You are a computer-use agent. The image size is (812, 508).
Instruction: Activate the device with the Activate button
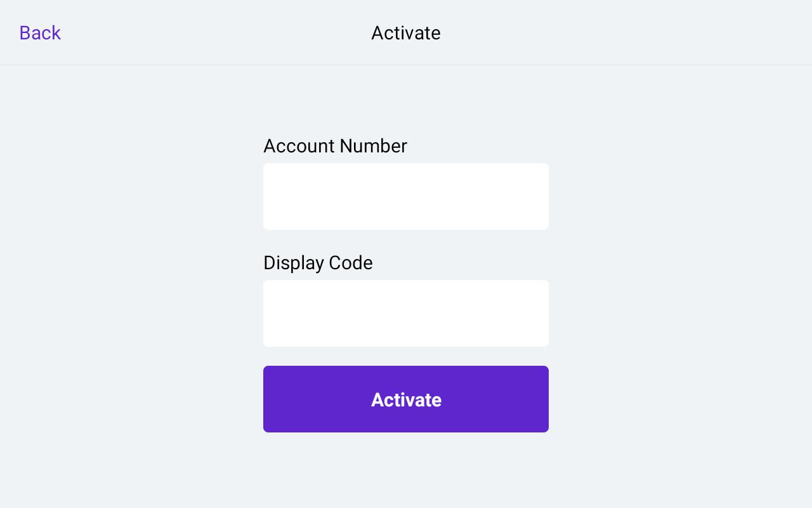point(405,399)
